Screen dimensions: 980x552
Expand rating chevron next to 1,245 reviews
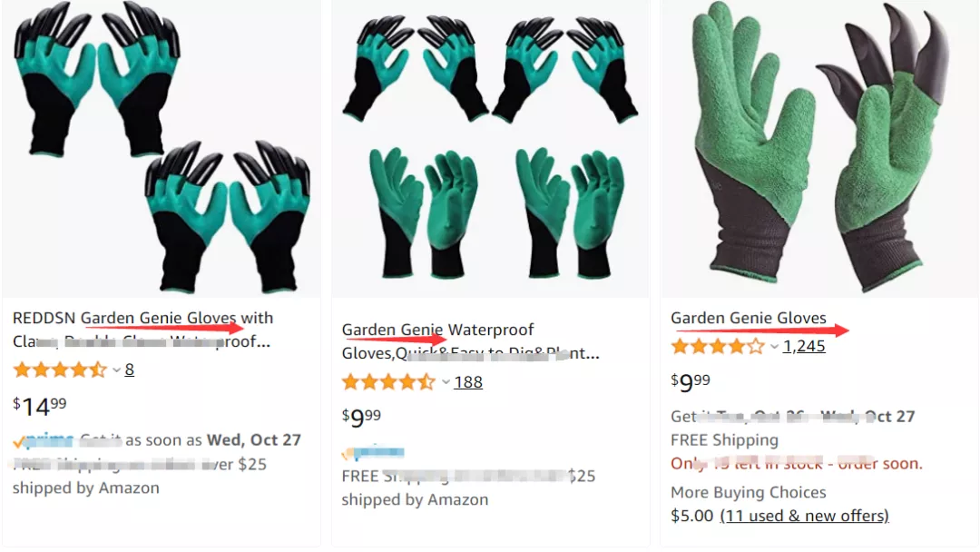point(774,346)
